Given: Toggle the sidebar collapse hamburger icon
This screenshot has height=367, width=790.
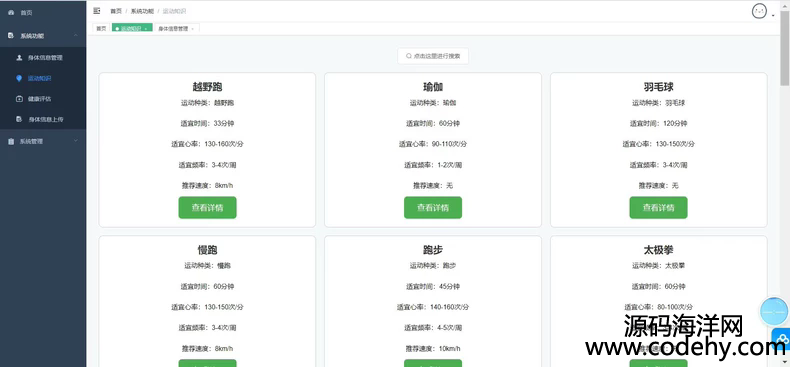Looking at the screenshot, I should (x=97, y=11).
